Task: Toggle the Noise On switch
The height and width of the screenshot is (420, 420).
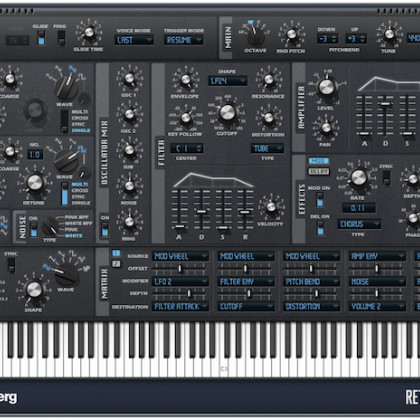Action: [x=33, y=230]
